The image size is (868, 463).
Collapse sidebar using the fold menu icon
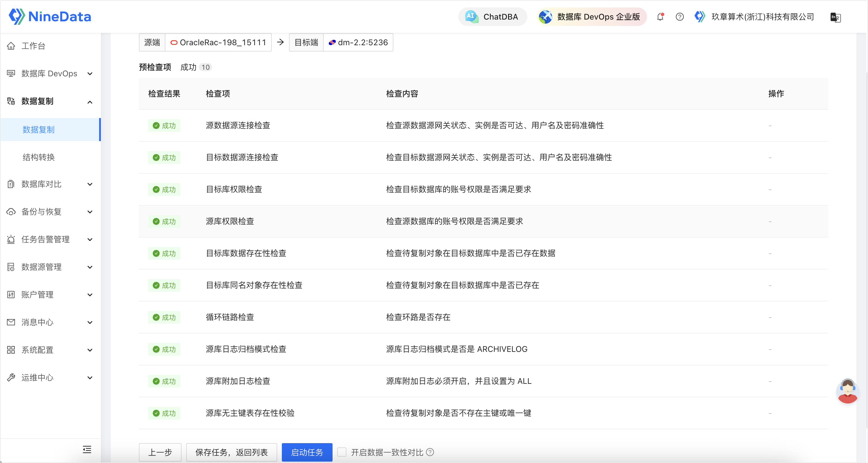click(x=87, y=449)
